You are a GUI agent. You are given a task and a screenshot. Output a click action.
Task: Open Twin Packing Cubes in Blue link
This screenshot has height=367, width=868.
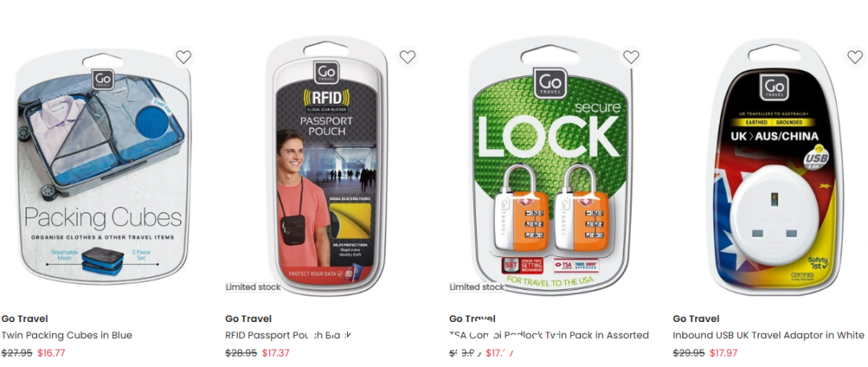coord(67,336)
